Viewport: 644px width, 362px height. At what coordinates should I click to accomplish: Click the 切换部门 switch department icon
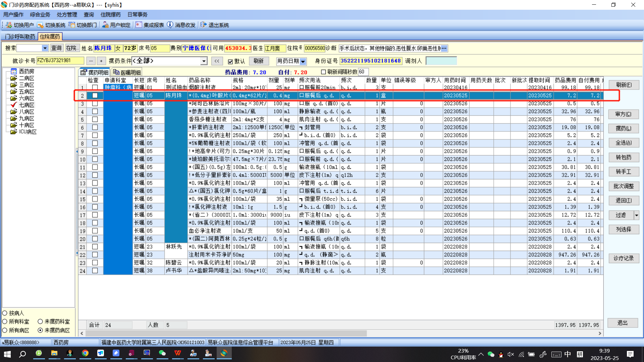71,25
